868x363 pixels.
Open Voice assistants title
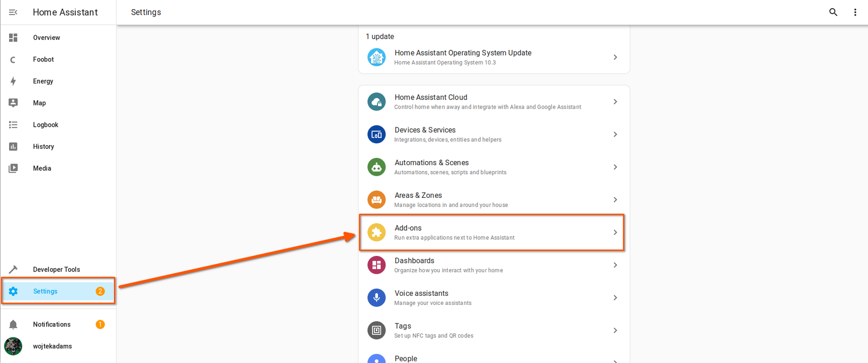(x=421, y=293)
